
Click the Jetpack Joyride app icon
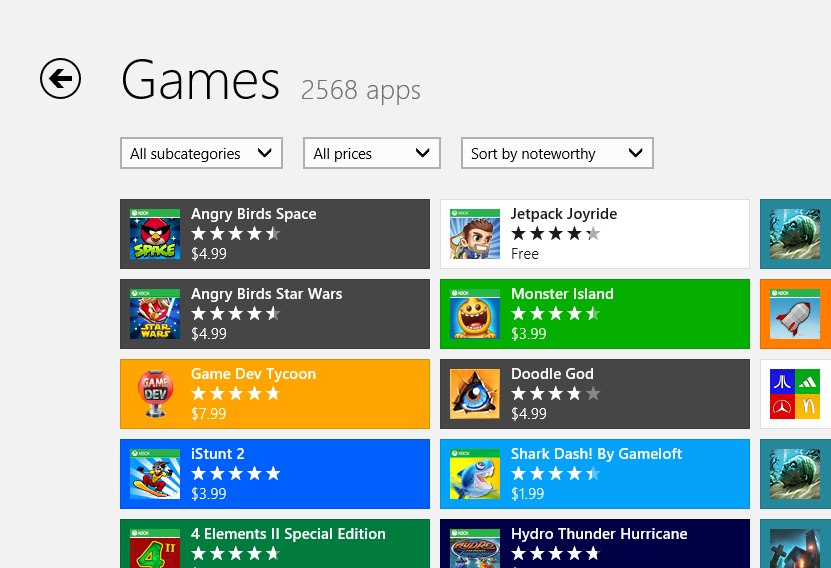pyautogui.click(x=475, y=234)
